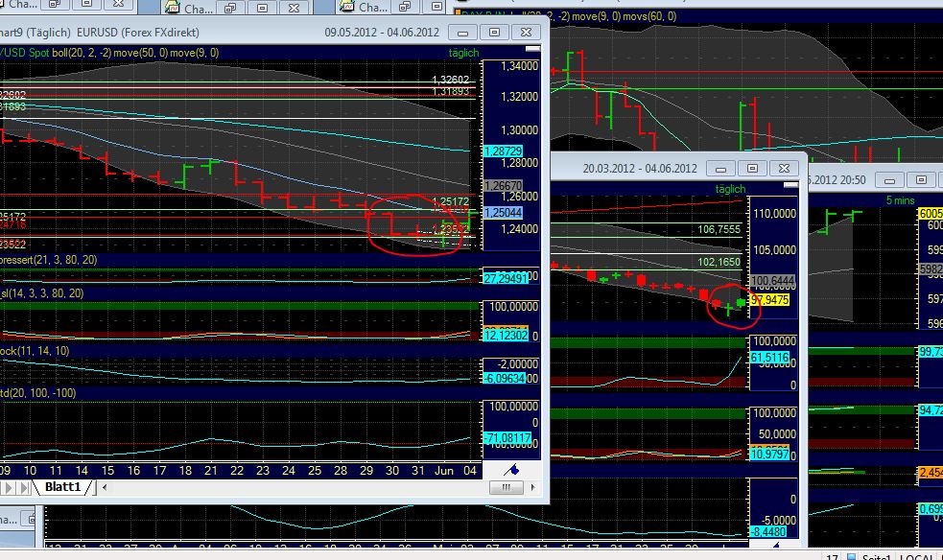Maximize the second minimized Cha... chart window

point(262,8)
